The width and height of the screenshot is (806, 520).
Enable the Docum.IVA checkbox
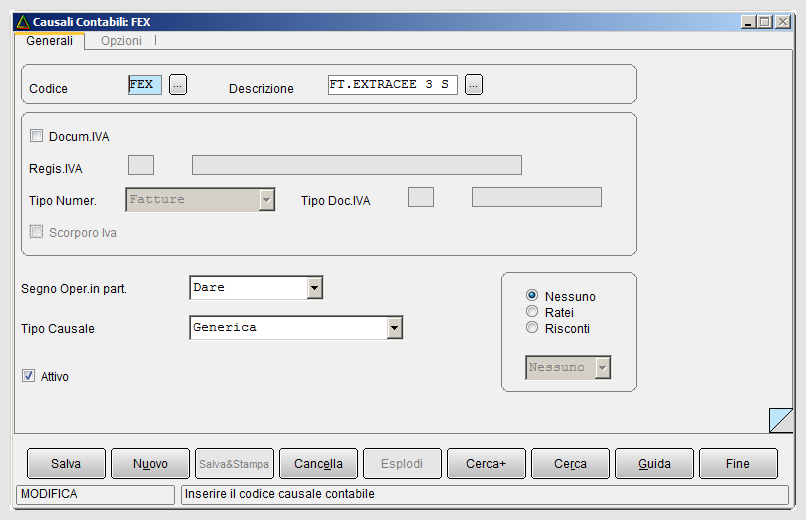[x=36, y=136]
